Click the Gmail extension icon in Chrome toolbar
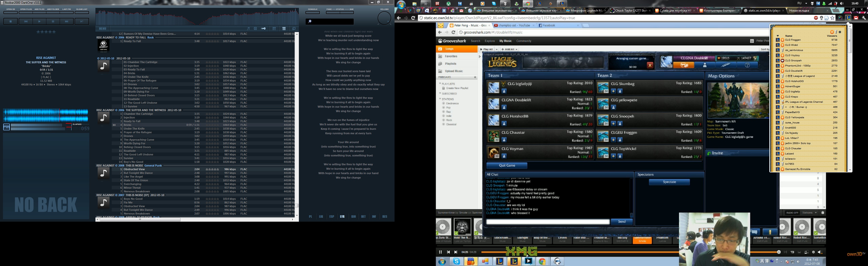868x266 pixels. click(x=856, y=18)
